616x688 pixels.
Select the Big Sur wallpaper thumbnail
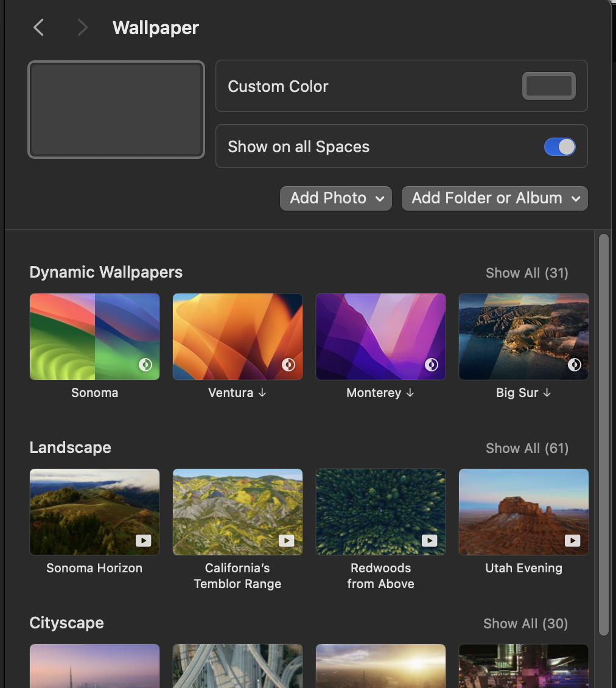coord(523,337)
